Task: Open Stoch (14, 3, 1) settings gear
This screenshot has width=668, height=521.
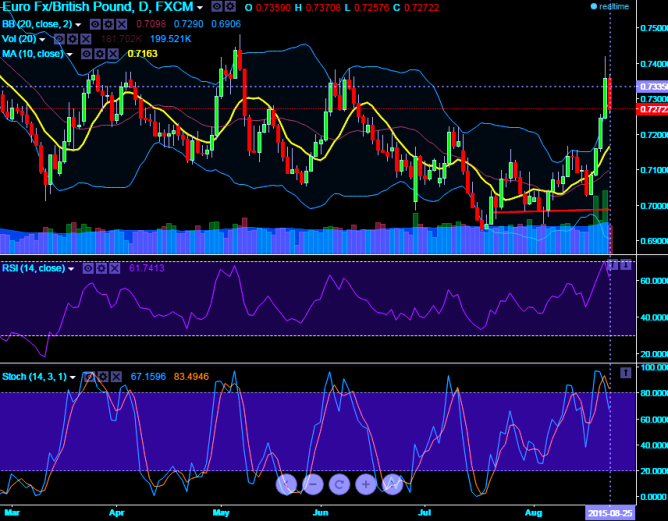Action: pos(103,377)
